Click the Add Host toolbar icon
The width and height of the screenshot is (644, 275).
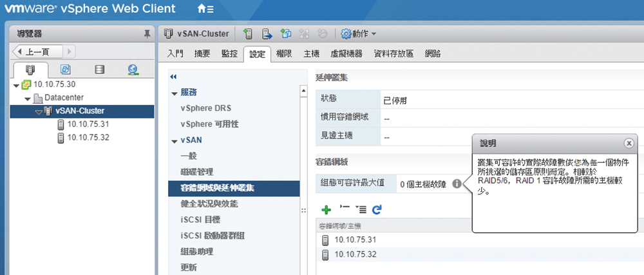[x=248, y=33]
